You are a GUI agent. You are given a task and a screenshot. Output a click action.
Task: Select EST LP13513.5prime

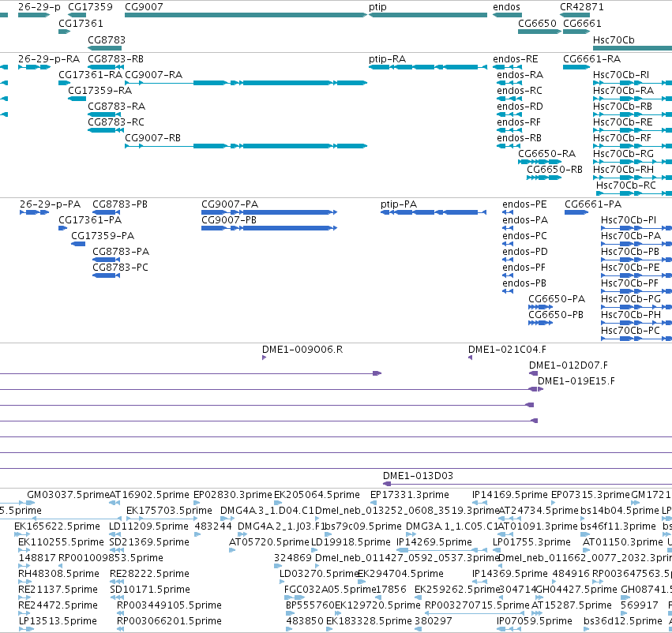[x=58, y=621]
